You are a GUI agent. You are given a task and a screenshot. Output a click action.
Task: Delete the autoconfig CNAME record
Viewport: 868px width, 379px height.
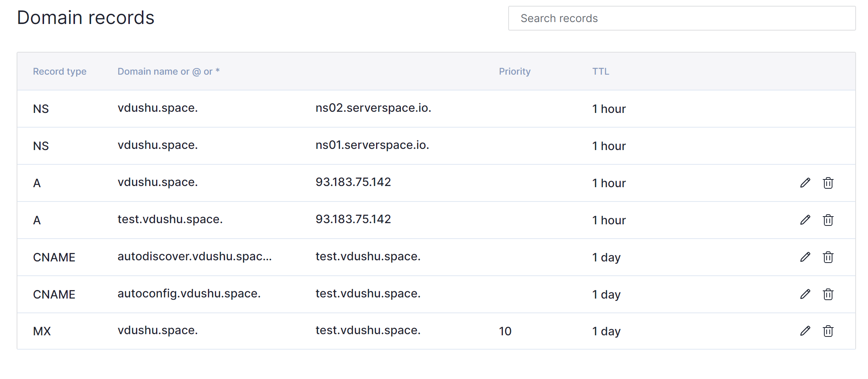coord(828,294)
